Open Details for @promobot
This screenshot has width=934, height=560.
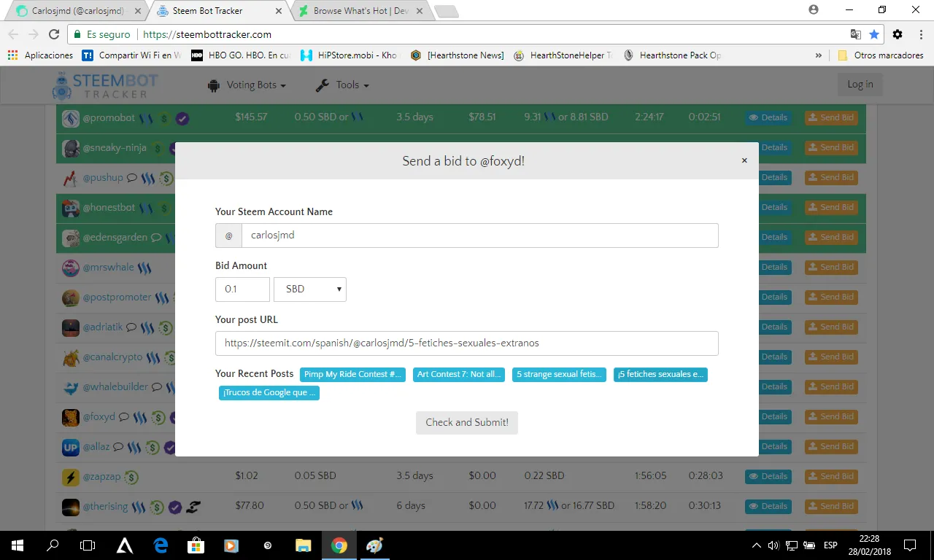pyautogui.click(x=768, y=117)
